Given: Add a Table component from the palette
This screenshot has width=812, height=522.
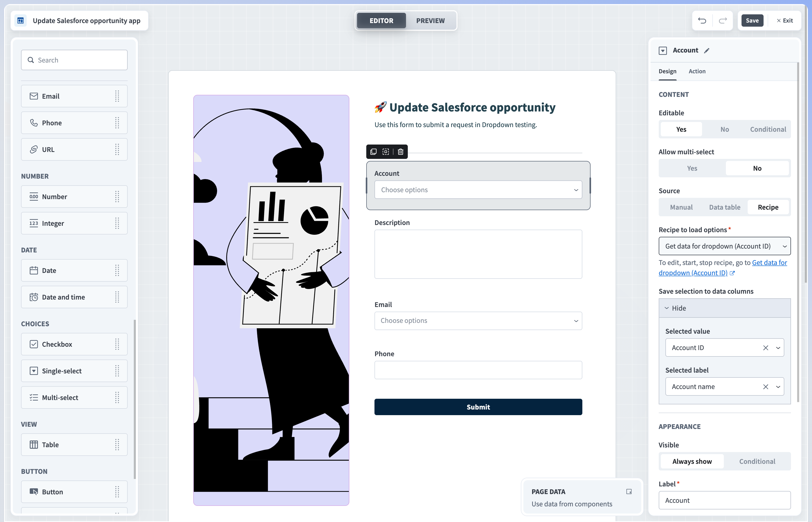Looking at the screenshot, I should pyautogui.click(x=74, y=445).
